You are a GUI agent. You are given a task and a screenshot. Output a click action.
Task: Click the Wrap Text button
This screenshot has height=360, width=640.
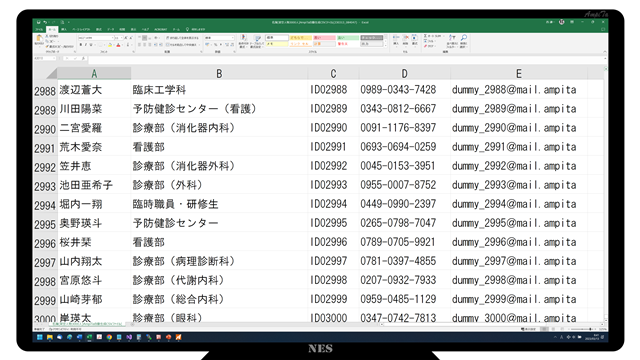tap(182, 38)
